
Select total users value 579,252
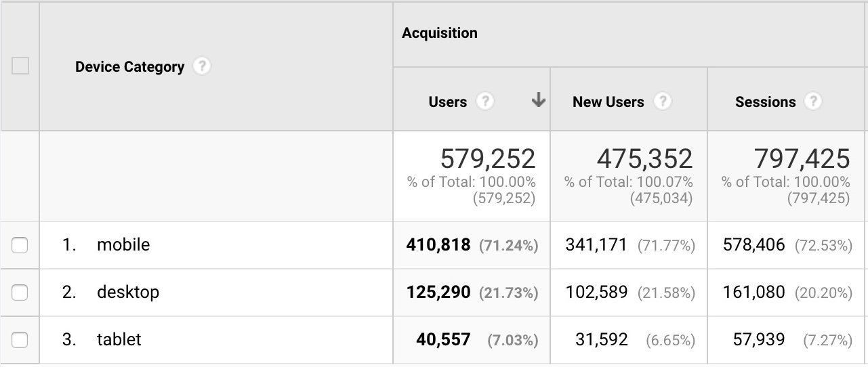click(488, 158)
